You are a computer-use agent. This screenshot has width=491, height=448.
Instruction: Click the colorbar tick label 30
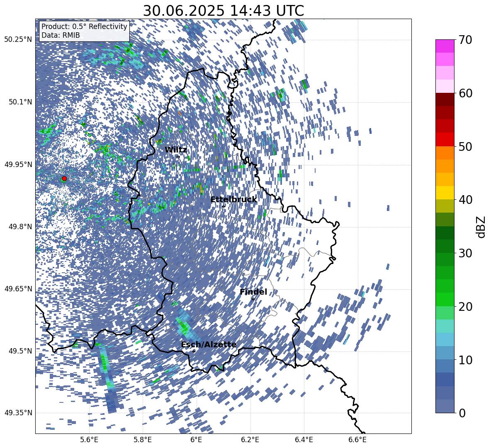[x=465, y=253]
